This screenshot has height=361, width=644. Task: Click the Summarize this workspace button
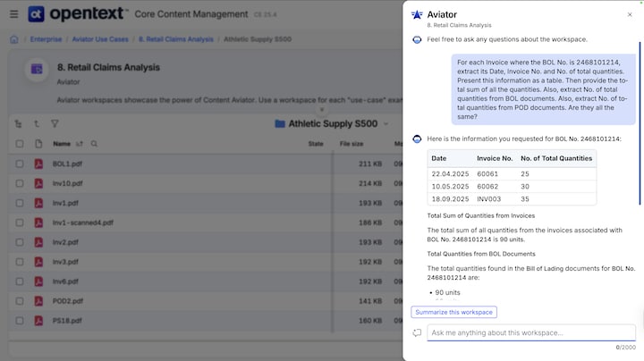453,312
